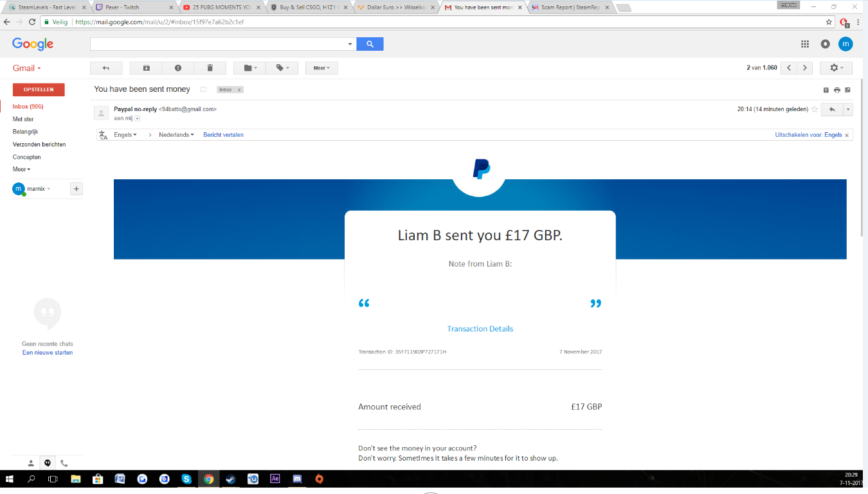Click the sender's profile avatar
This screenshot has height=494, width=868.
click(x=102, y=113)
